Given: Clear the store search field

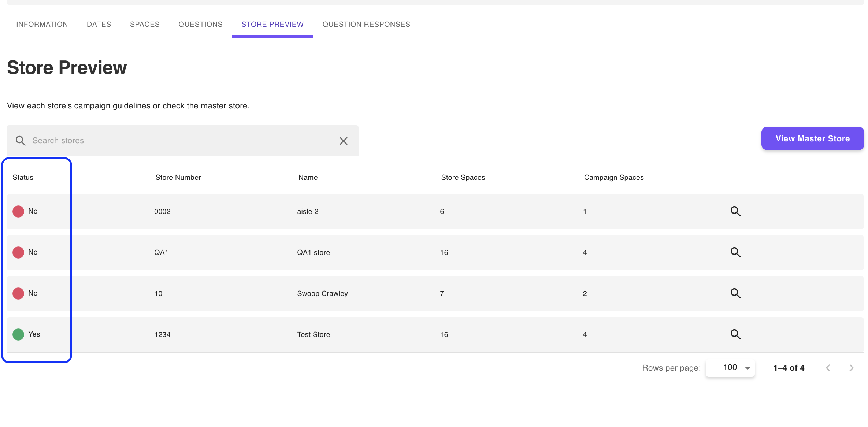Looking at the screenshot, I should (343, 141).
